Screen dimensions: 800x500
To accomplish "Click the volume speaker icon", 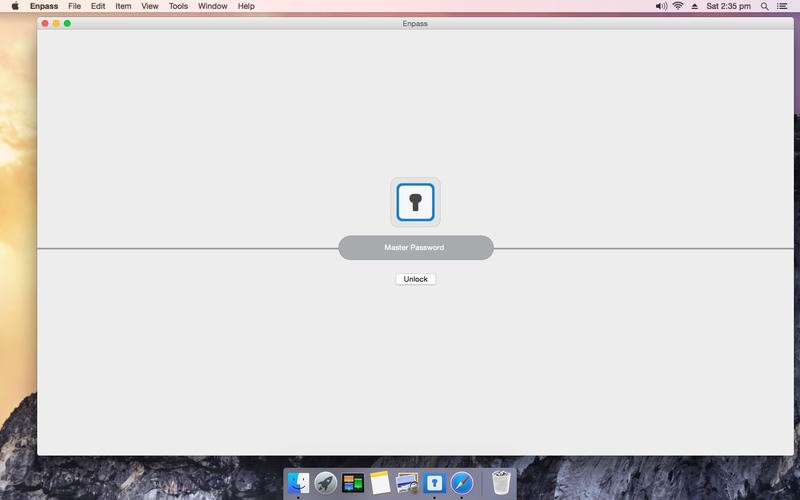I will pos(660,6).
